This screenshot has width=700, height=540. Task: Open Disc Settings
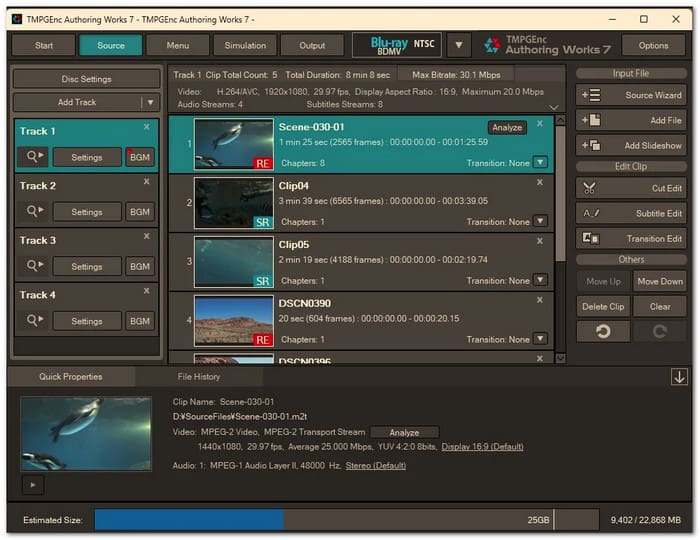coord(86,79)
